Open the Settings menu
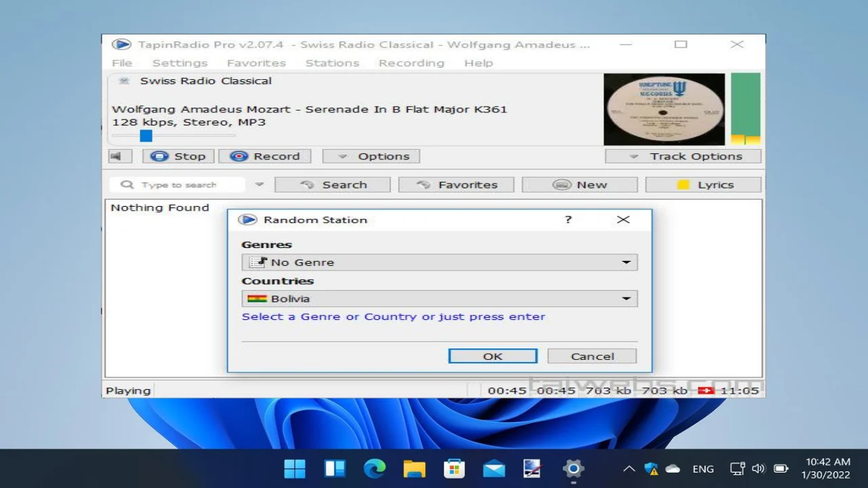Viewport: 868px width, 488px height. (180, 63)
